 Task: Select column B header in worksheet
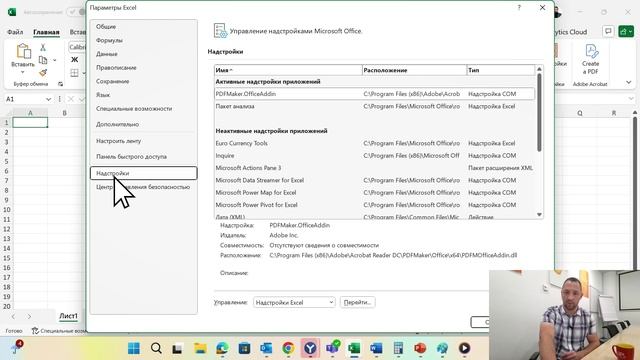tap(64, 113)
